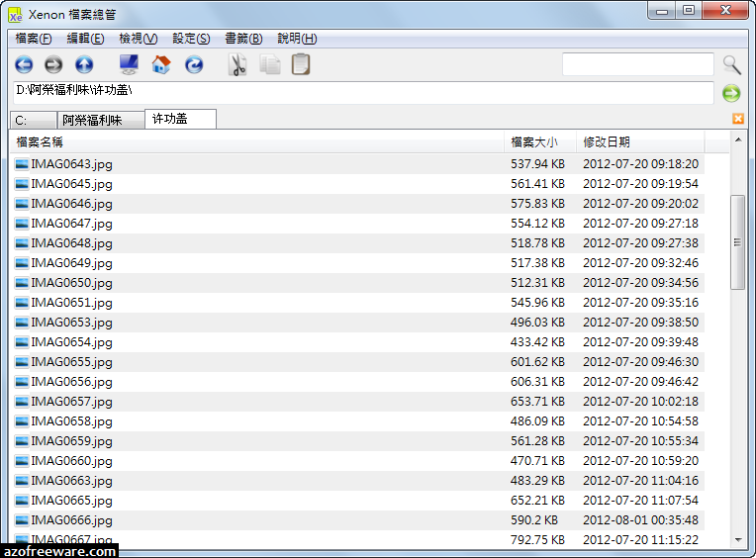This screenshot has height=558, width=756.
Task: Click the file icon beside IMAG0666.jpg
Action: (22, 520)
